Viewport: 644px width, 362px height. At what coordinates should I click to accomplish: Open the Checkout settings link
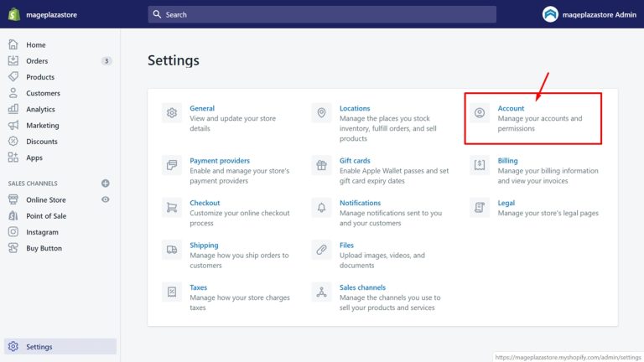[x=205, y=203]
